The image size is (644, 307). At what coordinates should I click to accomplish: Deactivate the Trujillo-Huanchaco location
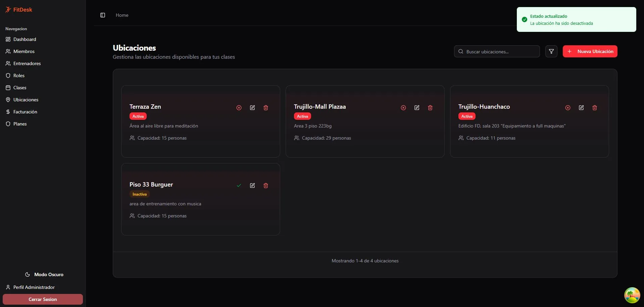(x=568, y=108)
